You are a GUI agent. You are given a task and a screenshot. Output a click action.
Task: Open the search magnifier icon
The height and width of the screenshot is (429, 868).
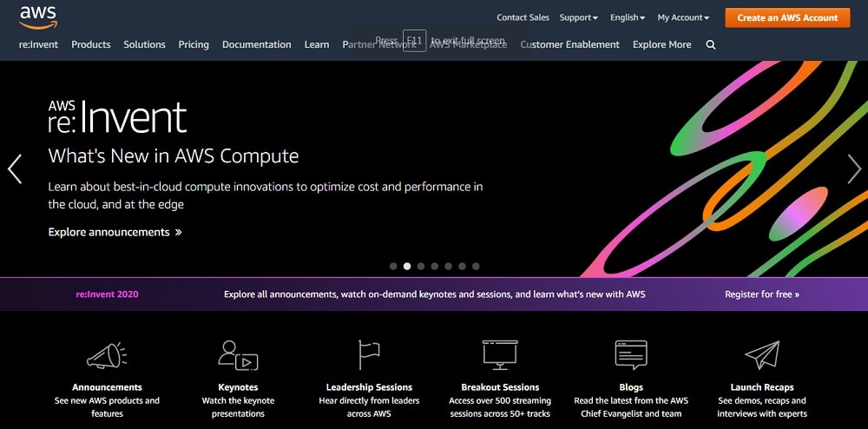pyautogui.click(x=711, y=45)
